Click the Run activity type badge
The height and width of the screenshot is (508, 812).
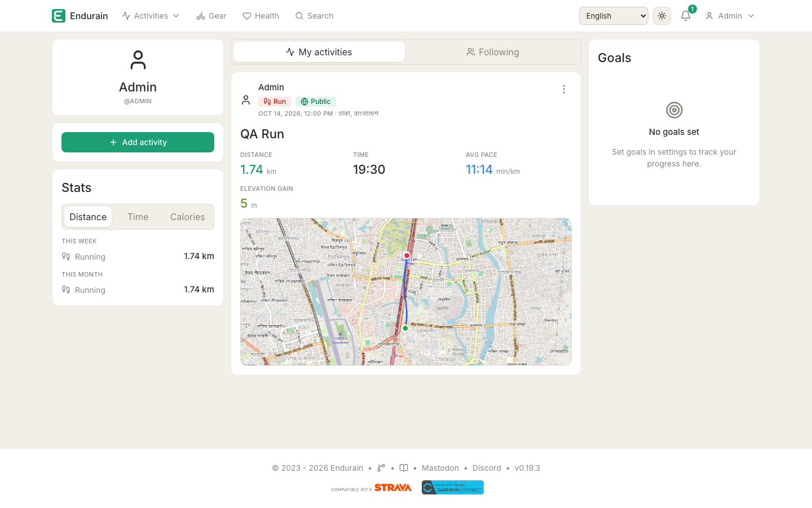pos(275,102)
